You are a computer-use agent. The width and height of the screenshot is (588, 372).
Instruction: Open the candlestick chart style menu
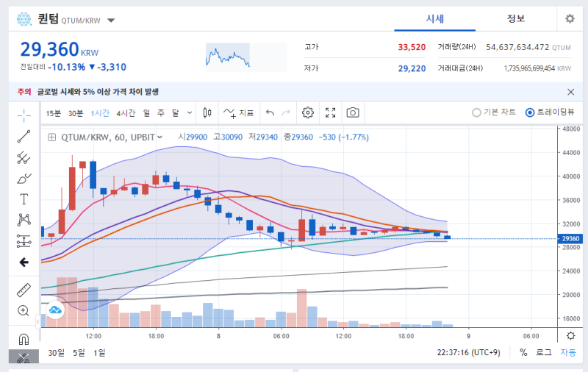[207, 112]
